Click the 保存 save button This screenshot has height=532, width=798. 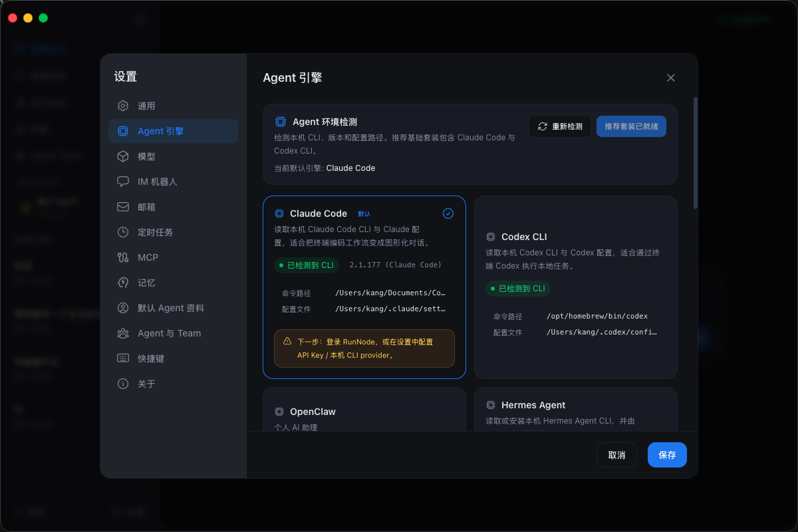[667, 455]
